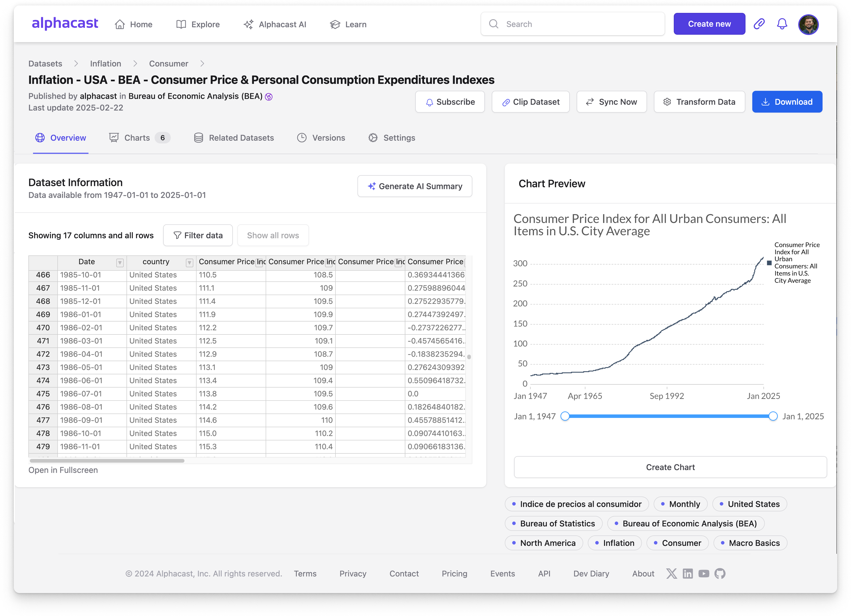Open Alphacast GitHub page
This screenshot has height=616, width=851.
click(x=720, y=574)
